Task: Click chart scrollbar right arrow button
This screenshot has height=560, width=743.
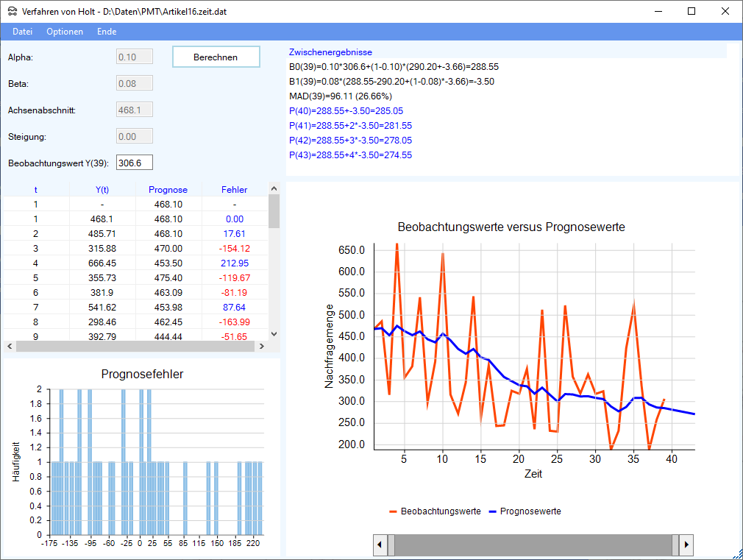Action: (686, 545)
